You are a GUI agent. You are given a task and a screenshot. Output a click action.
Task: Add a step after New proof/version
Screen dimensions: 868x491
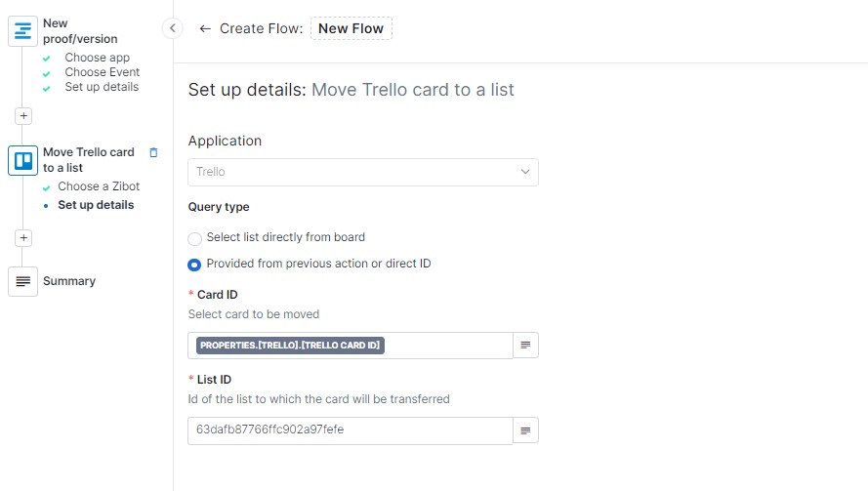pyautogui.click(x=24, y=115)
